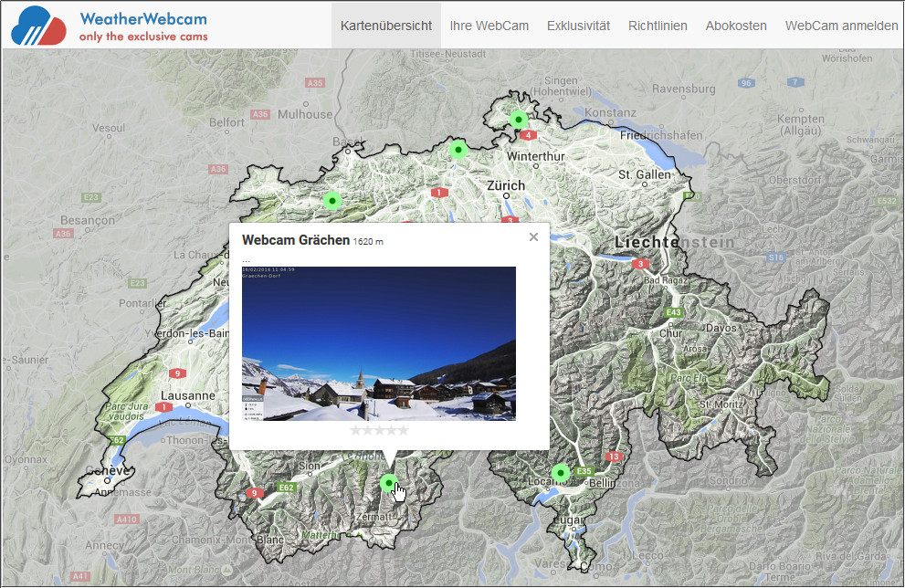Click the Winterthur label on map
905x588 pixels.
(x=536, y=156)
